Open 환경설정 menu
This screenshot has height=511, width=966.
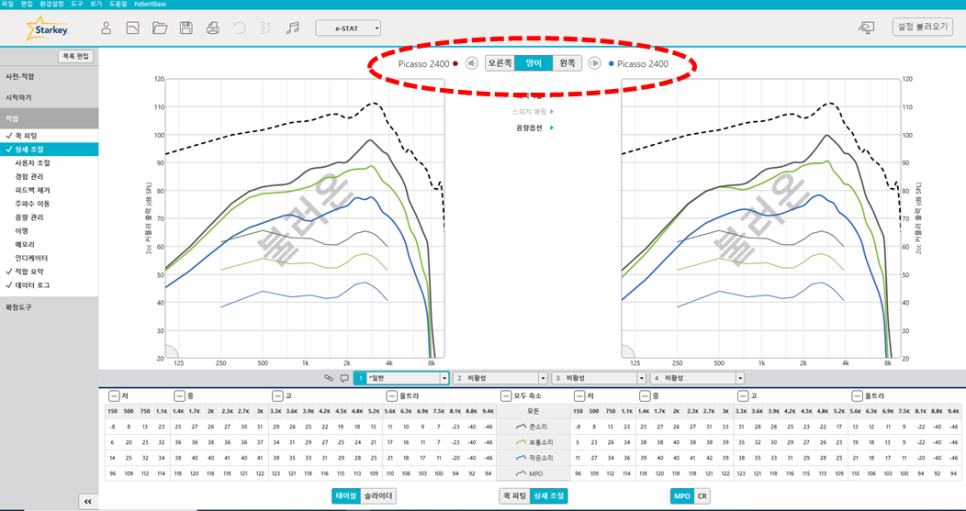pyautogui.click(x=52, y=4)
